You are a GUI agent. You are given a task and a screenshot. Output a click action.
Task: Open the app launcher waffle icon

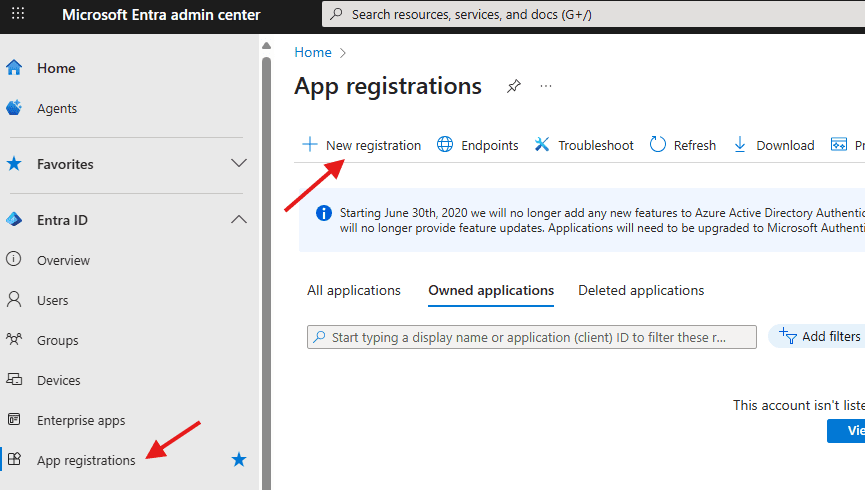[18, 15]
